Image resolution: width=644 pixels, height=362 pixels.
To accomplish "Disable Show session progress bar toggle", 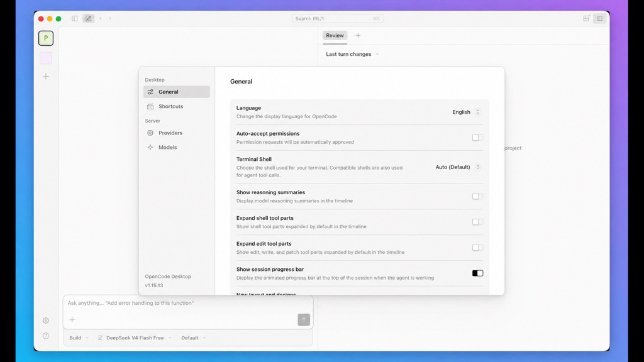I will 478,273.
